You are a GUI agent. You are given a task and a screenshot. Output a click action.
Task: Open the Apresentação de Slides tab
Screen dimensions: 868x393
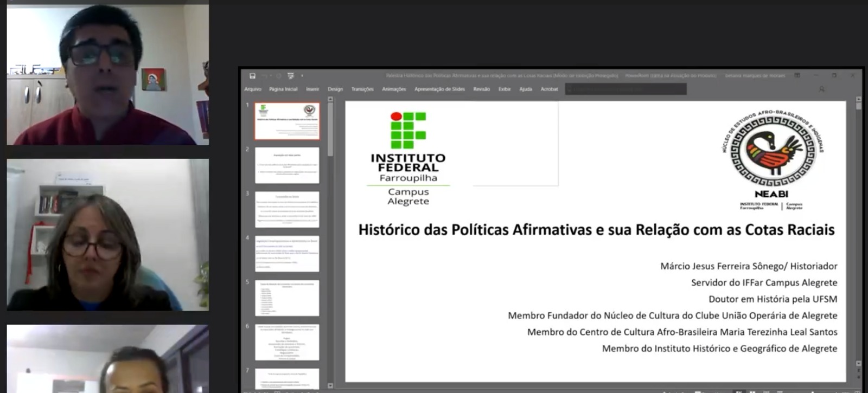[x=439, y=89]
